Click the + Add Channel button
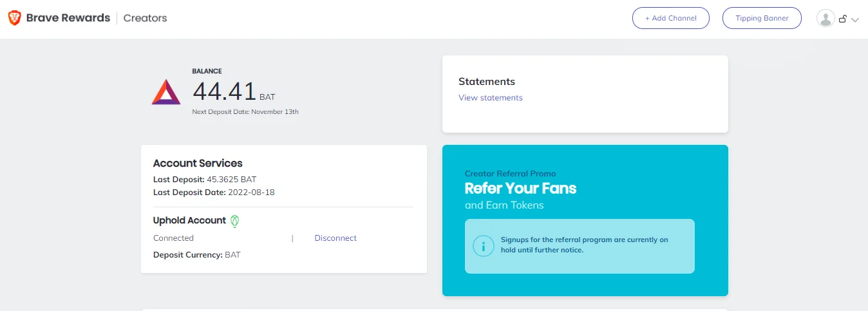Image resolution: width=868 pixels, height=311 pixels. 671,18
